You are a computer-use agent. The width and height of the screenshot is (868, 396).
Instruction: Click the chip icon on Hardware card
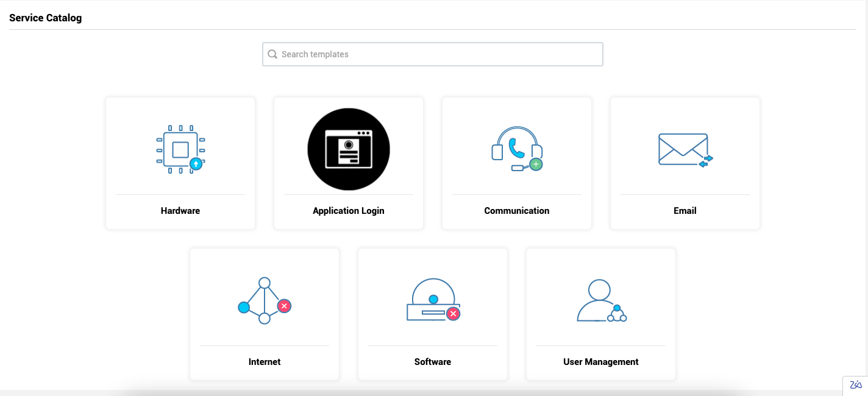click(180, 149)
